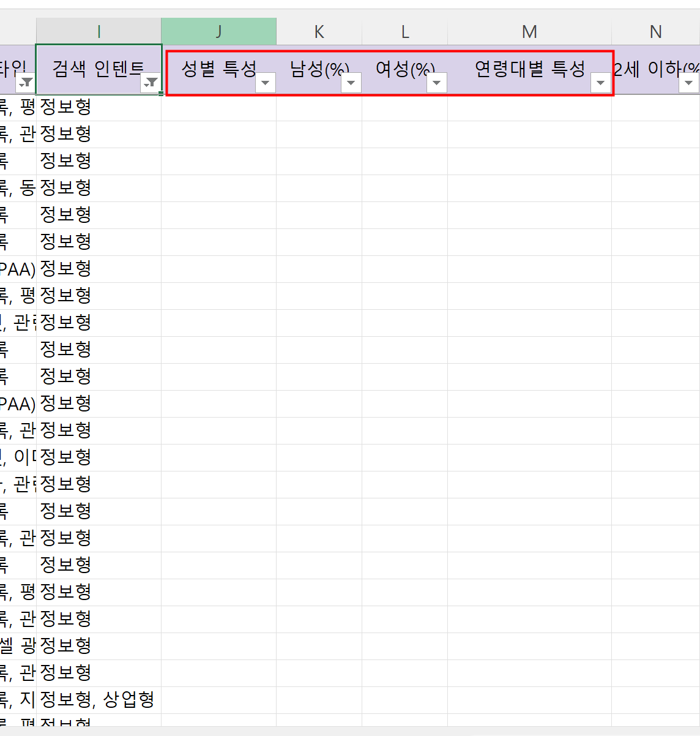700x736 pixels.
Task: Click the column M header
Action: [x=529, y=32]
